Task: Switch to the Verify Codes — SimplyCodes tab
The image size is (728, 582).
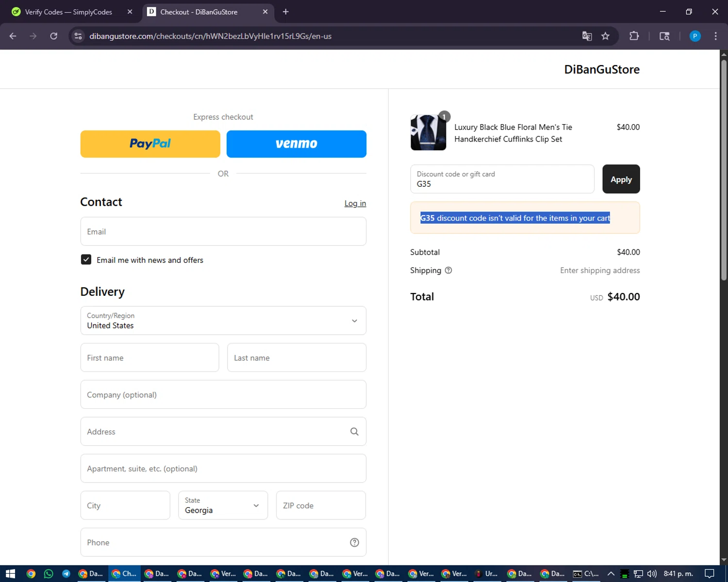Action: [72, 12]
